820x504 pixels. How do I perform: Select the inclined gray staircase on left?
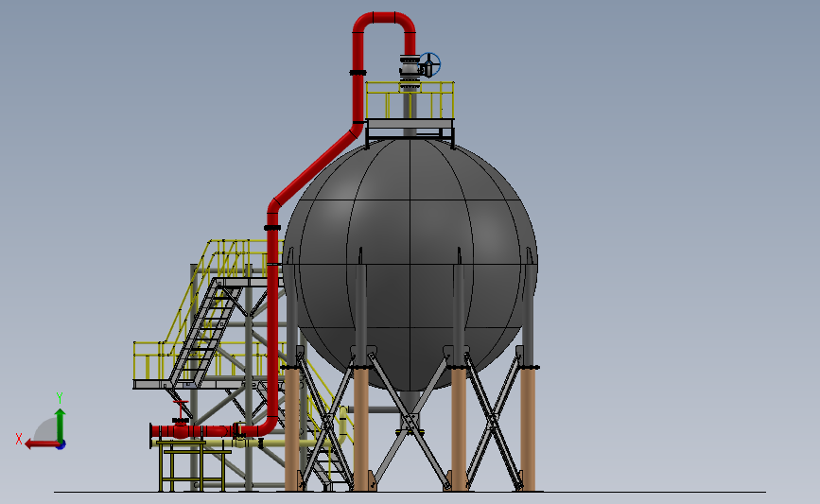[x=206, y=333]
